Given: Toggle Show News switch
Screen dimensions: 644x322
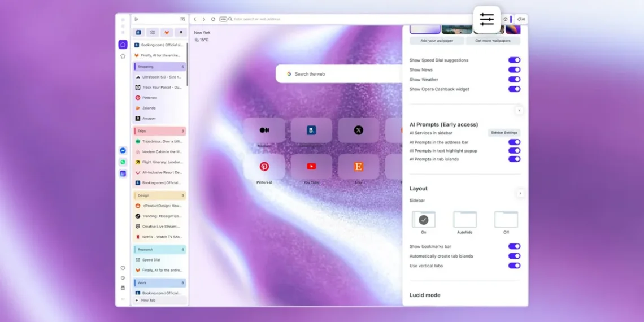Looking at the screenshot, I should pyautogui.click(x=514, y=70).
